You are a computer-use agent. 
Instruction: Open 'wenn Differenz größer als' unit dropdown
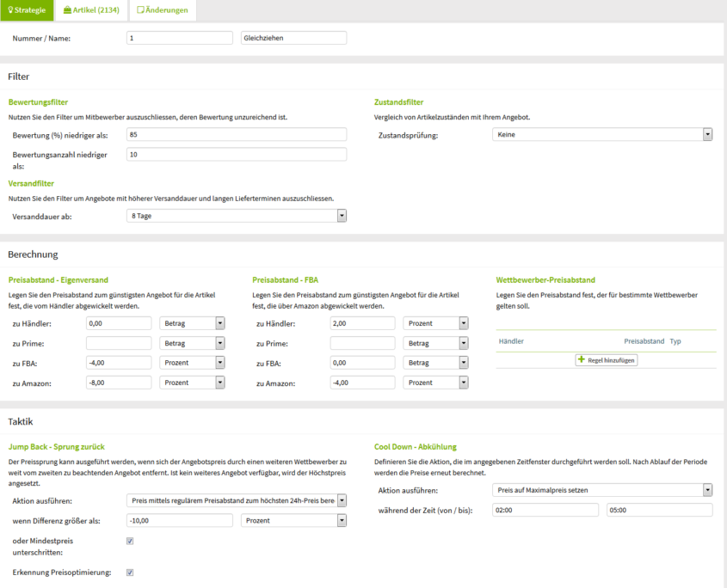293,521
